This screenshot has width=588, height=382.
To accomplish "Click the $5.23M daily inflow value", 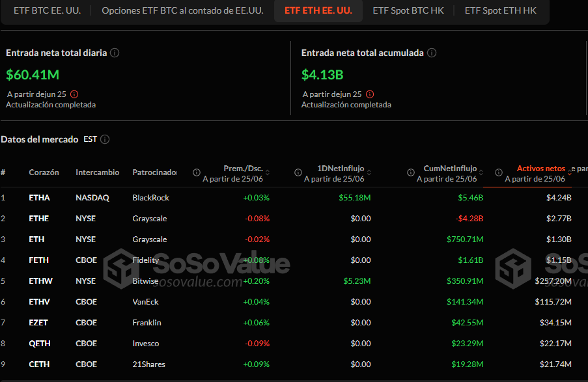I will 357,280.
